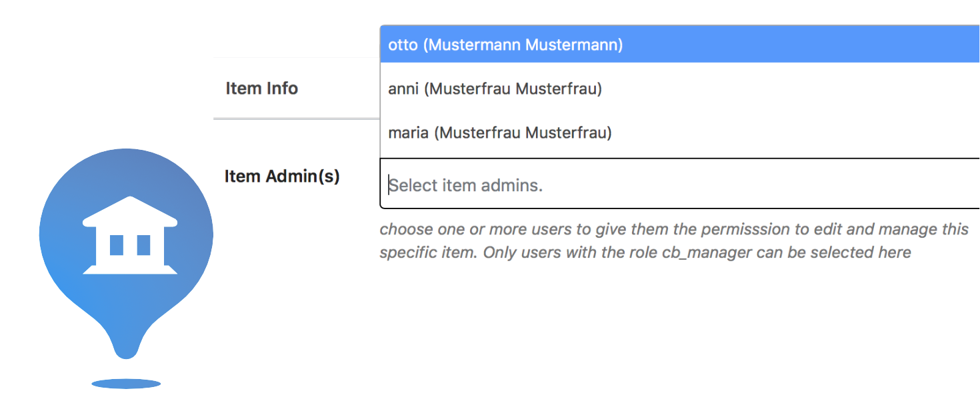This screenshot has width=980, height=413.
Task: Click the help text starting with "choose one or more"
Action: (674, 240)
